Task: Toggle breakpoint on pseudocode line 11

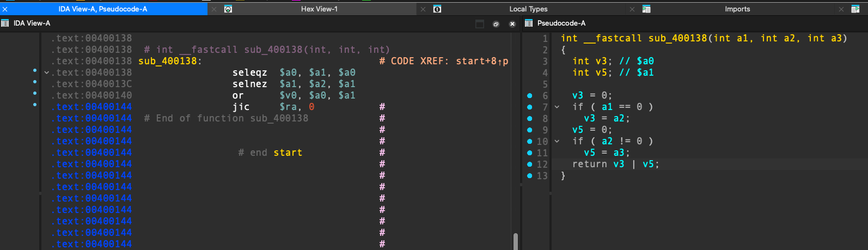Action: [530, 153]
